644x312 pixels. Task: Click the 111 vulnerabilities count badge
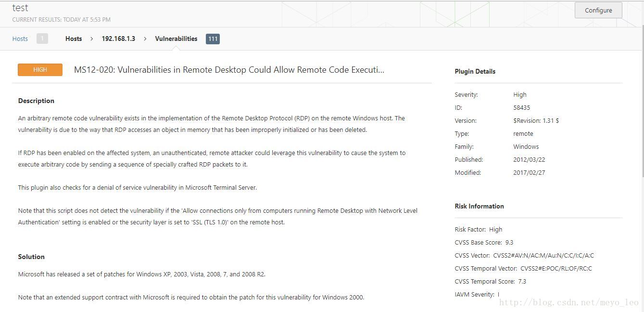[213, 39]
